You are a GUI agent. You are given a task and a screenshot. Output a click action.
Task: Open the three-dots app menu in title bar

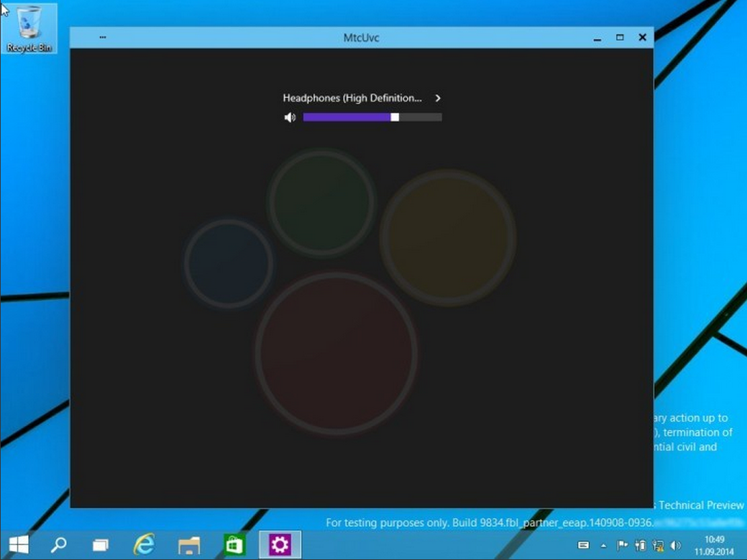tap(103, 38)
